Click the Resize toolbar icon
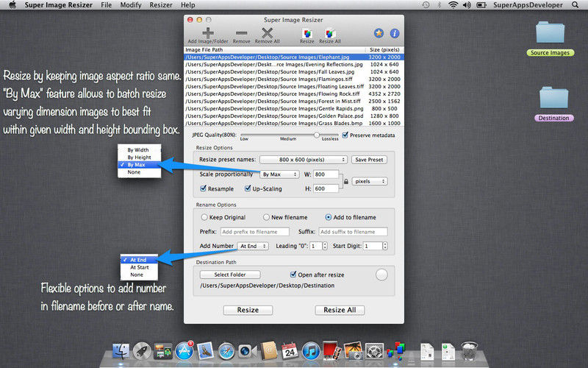The image size is (588, 368). click(x=307, y=33)
